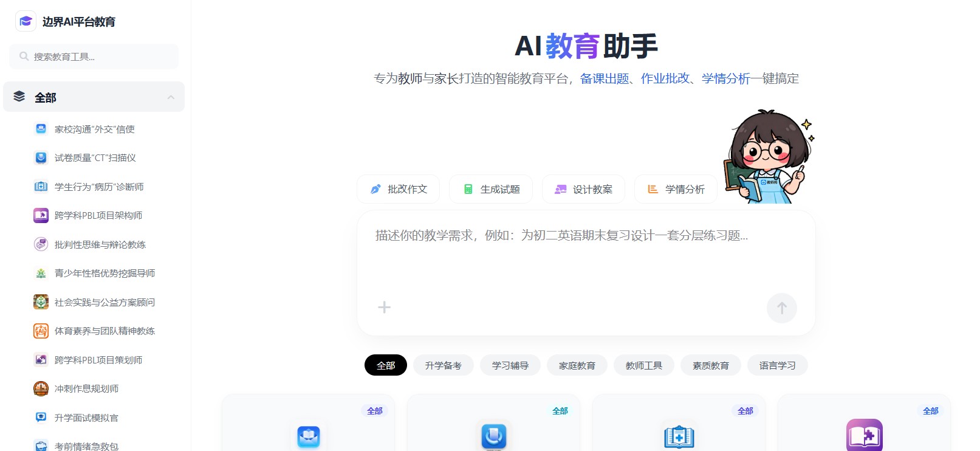
Task: Select the 试卷质量"CT"扫描仪 icon in sidebar
Action: [x=41, y=158]
